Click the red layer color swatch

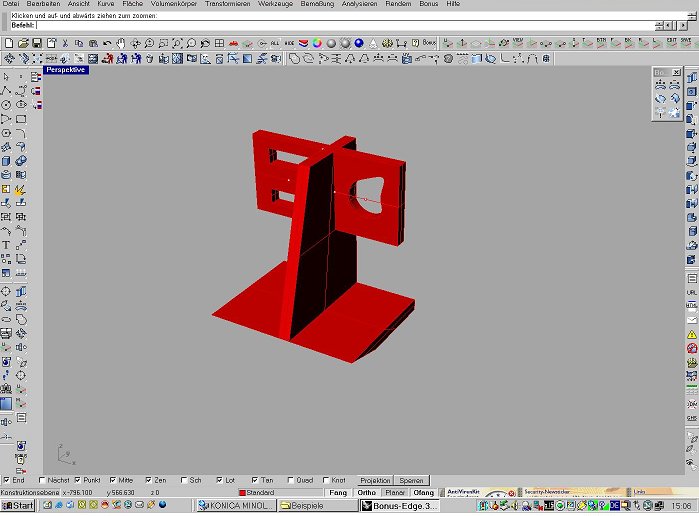241,493
